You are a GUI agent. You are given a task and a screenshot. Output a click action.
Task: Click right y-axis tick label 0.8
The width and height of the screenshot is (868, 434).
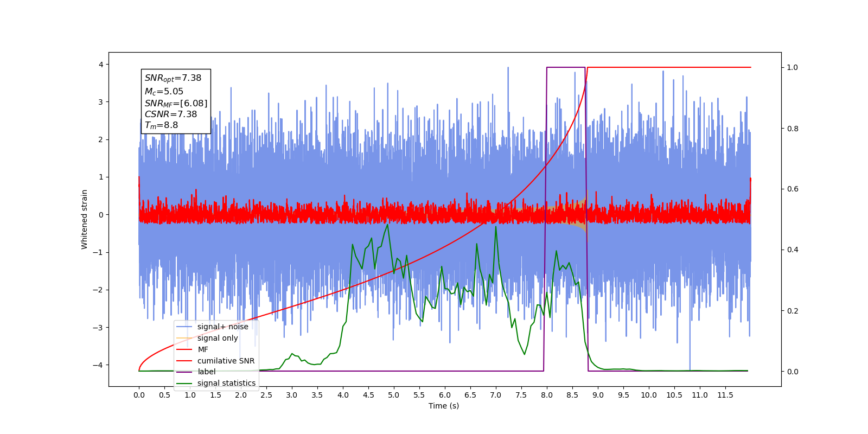coord(793,129)
